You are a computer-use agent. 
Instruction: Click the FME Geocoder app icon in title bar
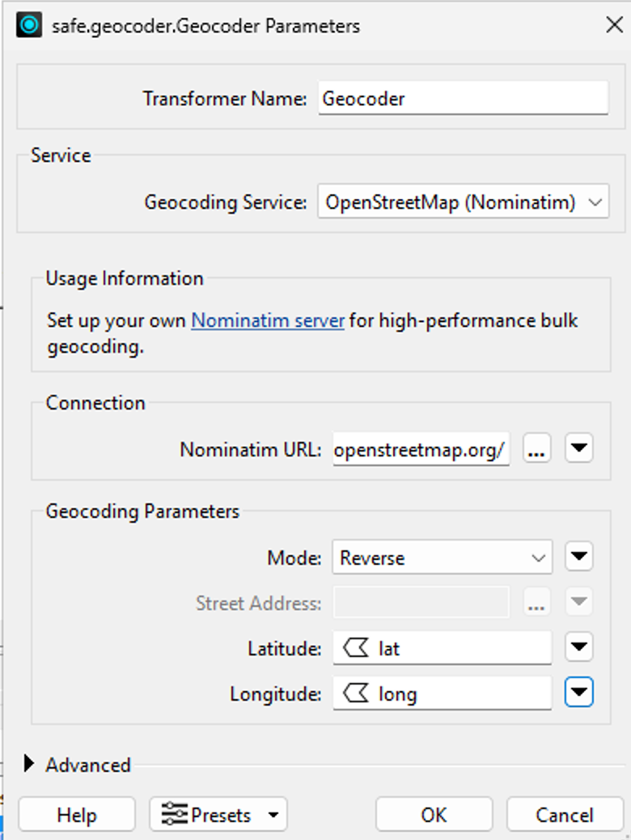[29, 24]
